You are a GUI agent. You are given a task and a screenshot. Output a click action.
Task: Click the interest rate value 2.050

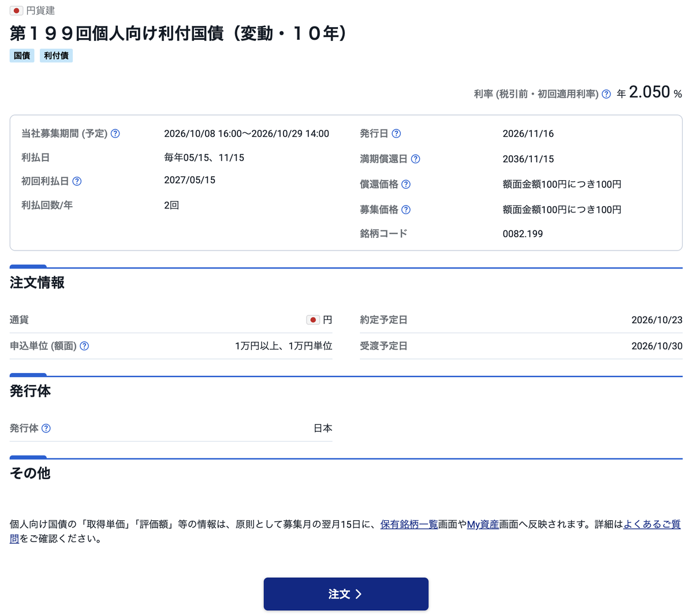[650, 92]
